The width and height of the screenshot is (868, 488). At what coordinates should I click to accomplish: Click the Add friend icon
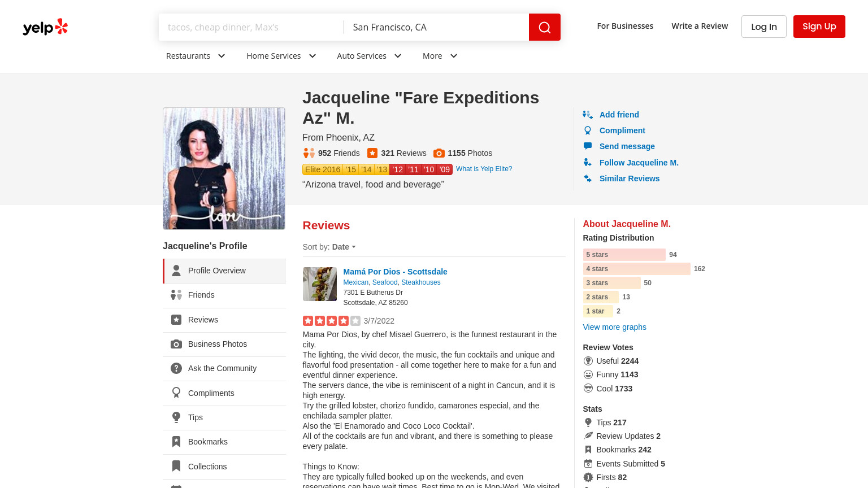pyautogui.click(x=588, y=115)
